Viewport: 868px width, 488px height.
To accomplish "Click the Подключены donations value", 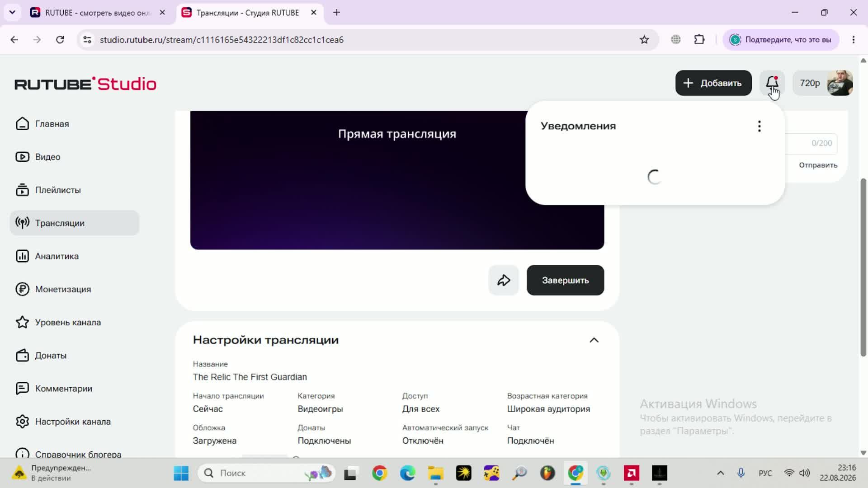I will [324, 441].
